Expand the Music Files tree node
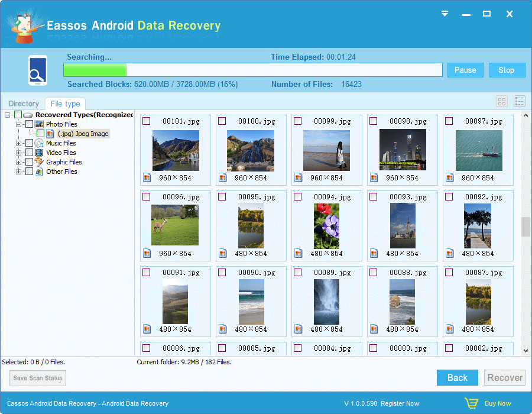532x414 pixels. coord(19,143)
